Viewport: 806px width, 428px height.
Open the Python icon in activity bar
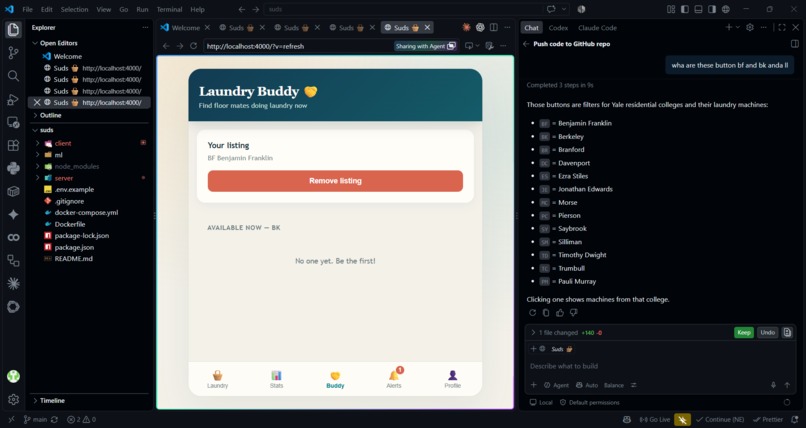coord(13,169)
